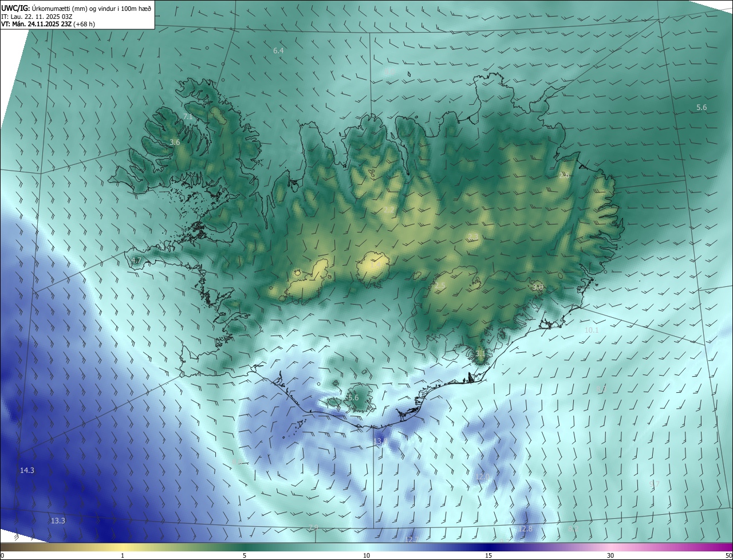Click the 3.1 value label
This screenshot has width=733, height=560.
point(480,354)
